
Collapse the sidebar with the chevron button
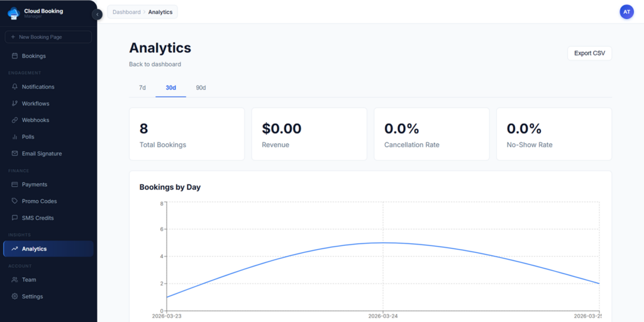[97, 14]
